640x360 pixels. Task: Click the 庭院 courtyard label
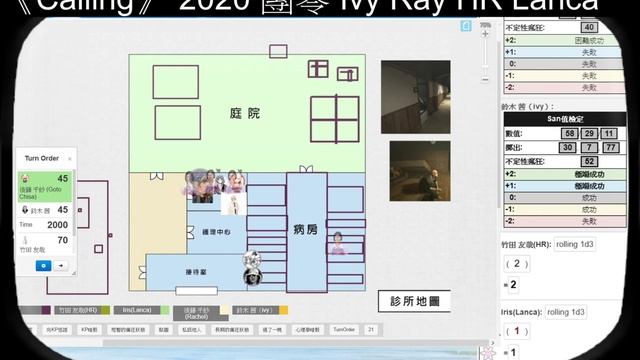coord(244,113)
